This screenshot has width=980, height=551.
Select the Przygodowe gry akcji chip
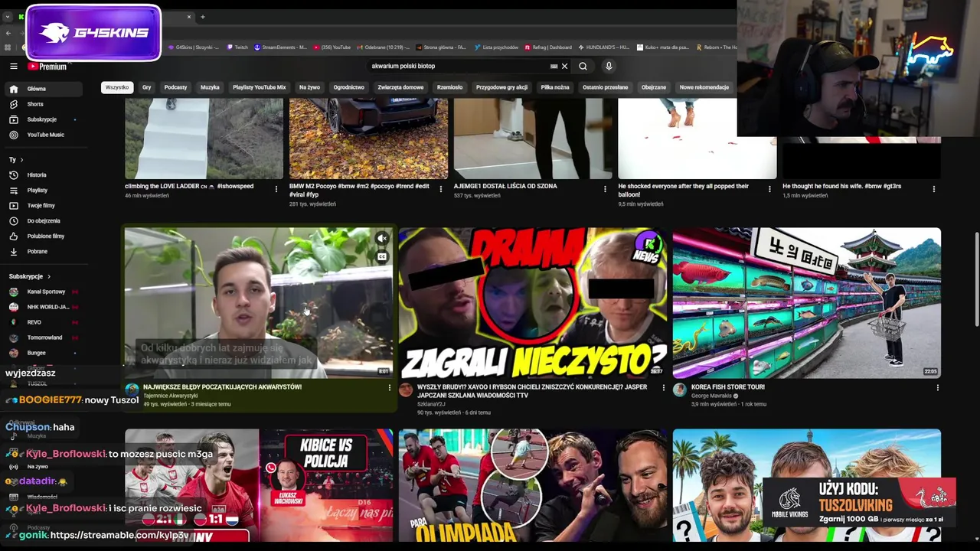(501, 87)
